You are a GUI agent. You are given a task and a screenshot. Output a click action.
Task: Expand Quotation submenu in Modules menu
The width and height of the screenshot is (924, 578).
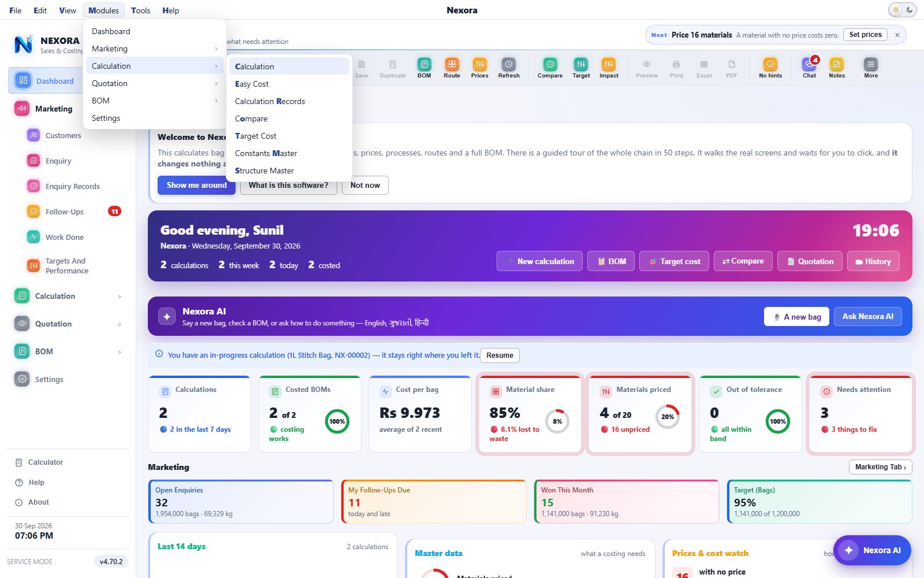tap(155, 83)
